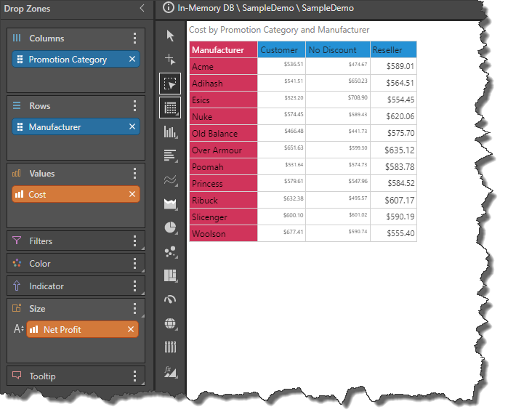Pick the area chart visualization
The image size is (508, 420).
pyautogui.click(x=171, y=203)
